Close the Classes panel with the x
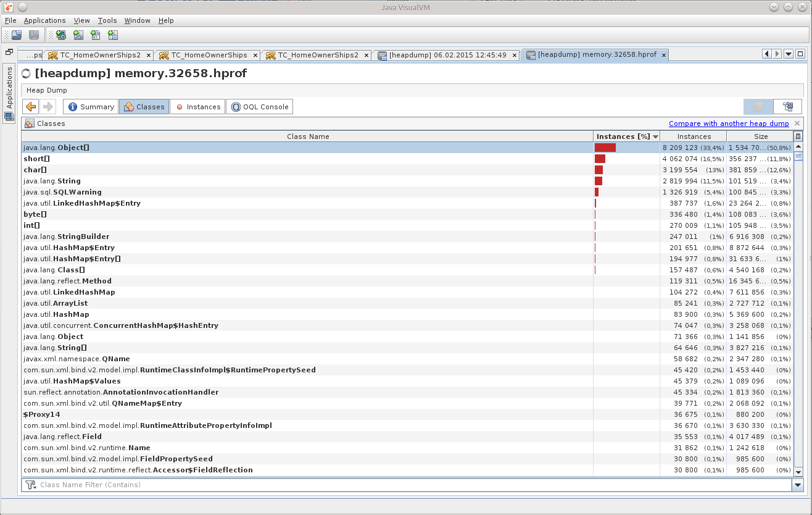 tap(797, 124)
